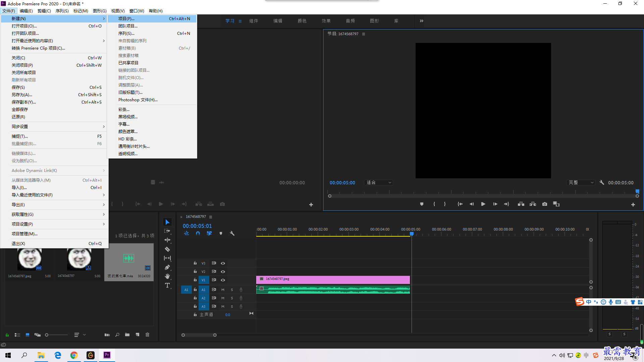
Task: Choose 序列(S)... in the New submenu
Action: (152, 34)
